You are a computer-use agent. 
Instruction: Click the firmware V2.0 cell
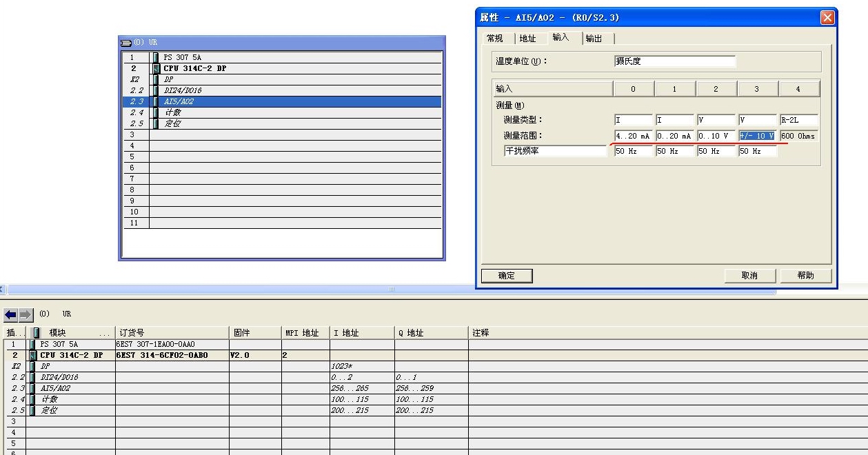pos(255,355)
